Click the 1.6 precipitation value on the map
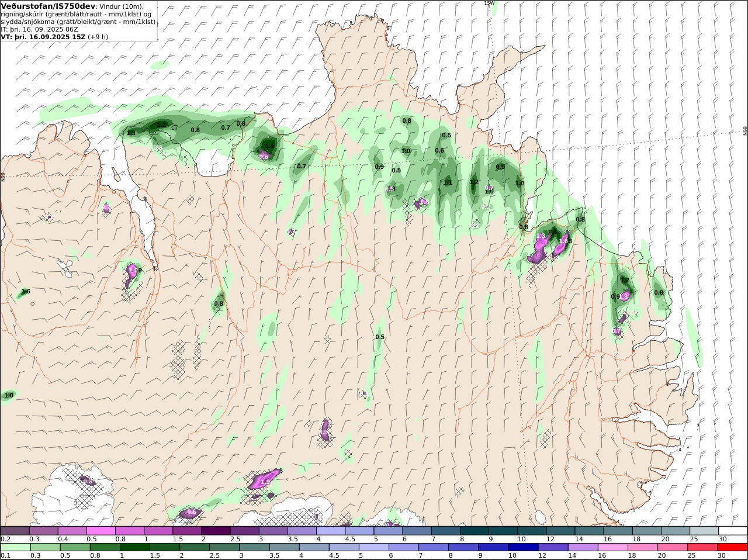This screenshot has height=560, width=748. tap(26, 292)
